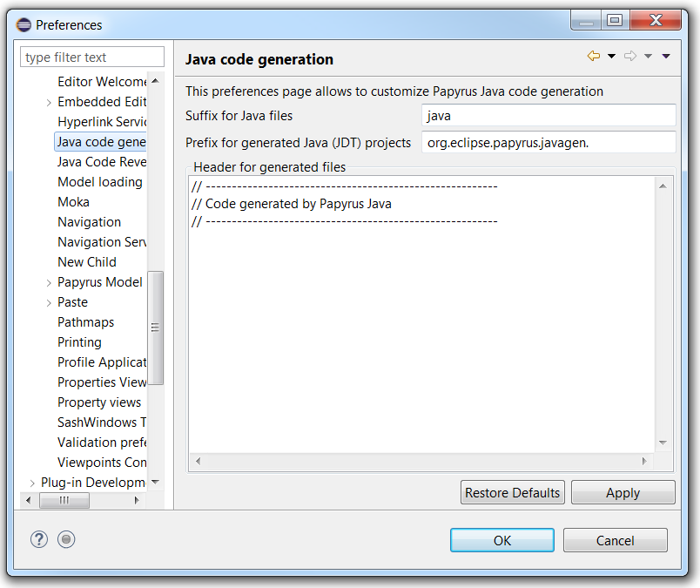Open the Forward history dropdown arrow
700x588 pixels.
click(648, 57)
